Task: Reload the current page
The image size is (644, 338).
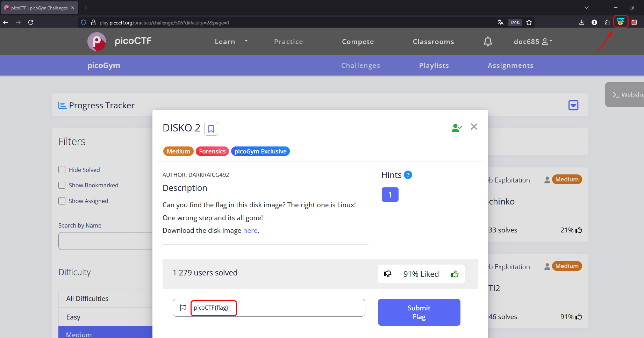Action: coord(31,23)
